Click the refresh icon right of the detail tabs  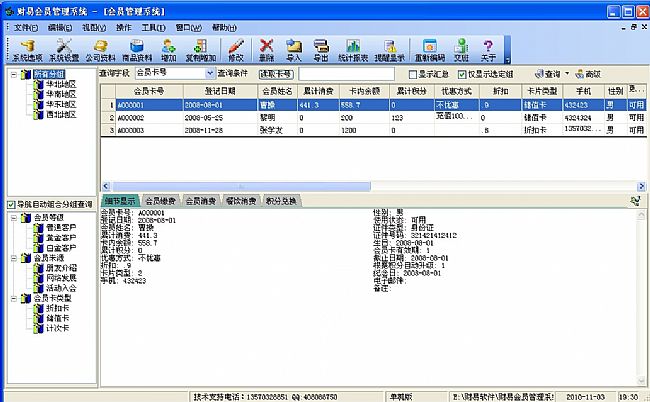(x=635, y=201)
